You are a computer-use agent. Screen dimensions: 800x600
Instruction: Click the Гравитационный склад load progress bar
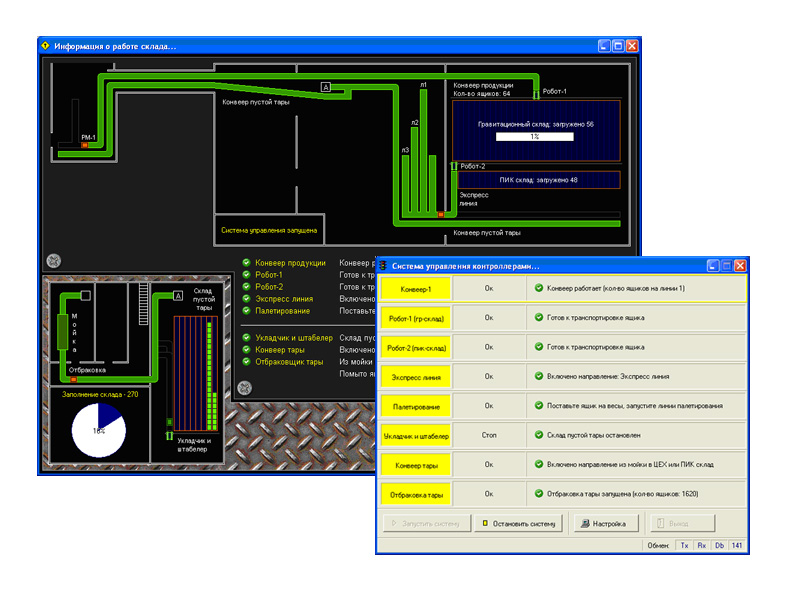click(535, 136)
